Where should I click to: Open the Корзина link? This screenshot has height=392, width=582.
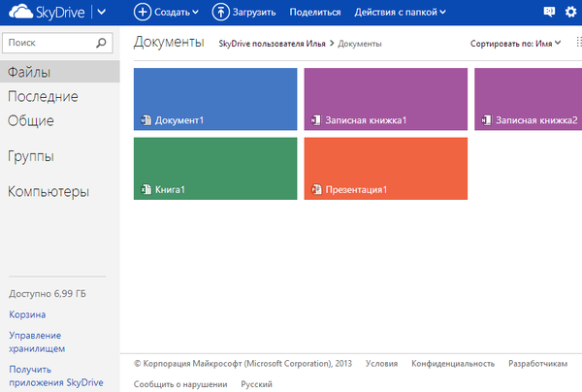[27, 314]
